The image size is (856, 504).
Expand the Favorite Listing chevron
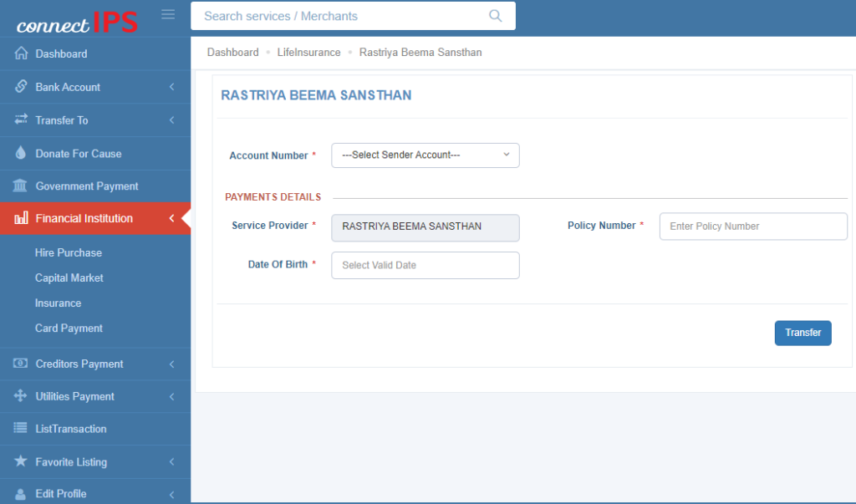point(172,462)
